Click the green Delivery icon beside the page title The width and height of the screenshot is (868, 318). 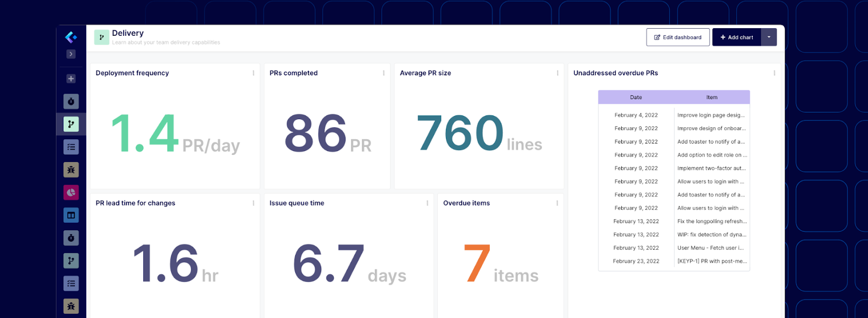pos(101,37)
